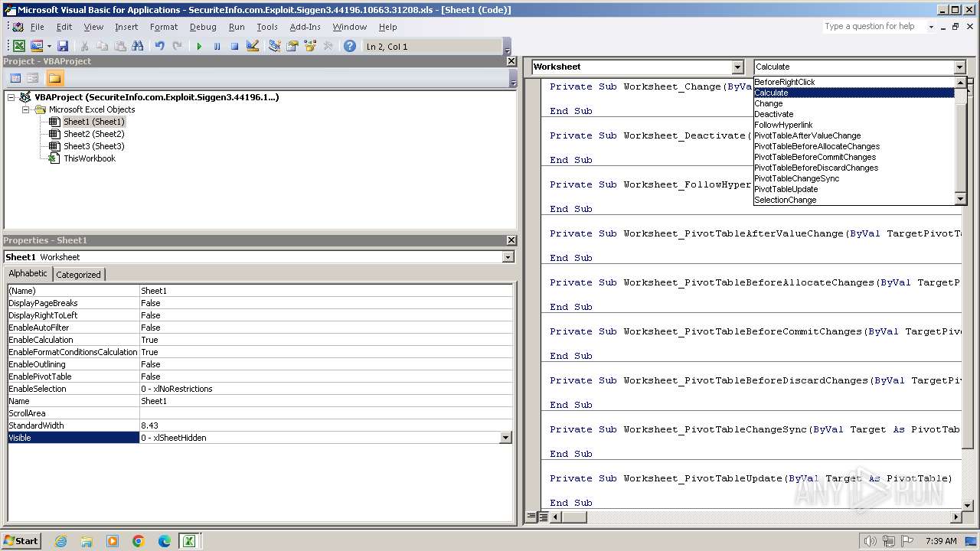Screen dimensions: 980x551
Task: Click the Paste clipboard icon
Action: click(120, 46)
